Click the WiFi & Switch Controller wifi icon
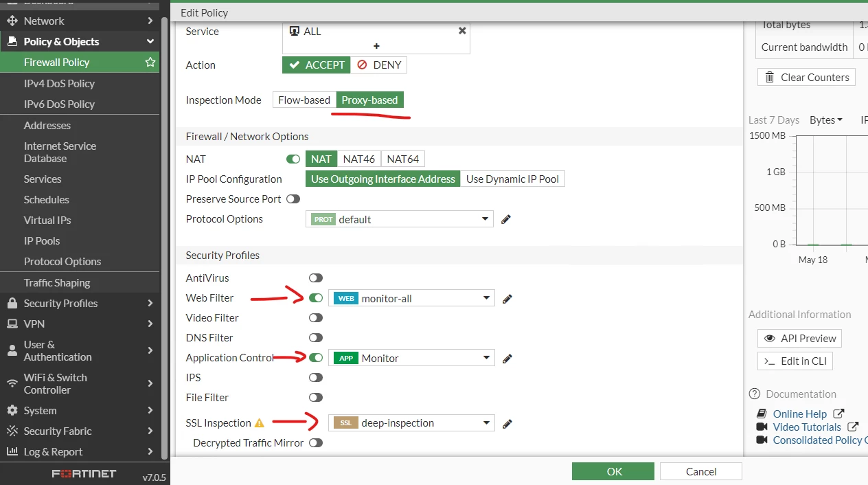 coord(12,384)
